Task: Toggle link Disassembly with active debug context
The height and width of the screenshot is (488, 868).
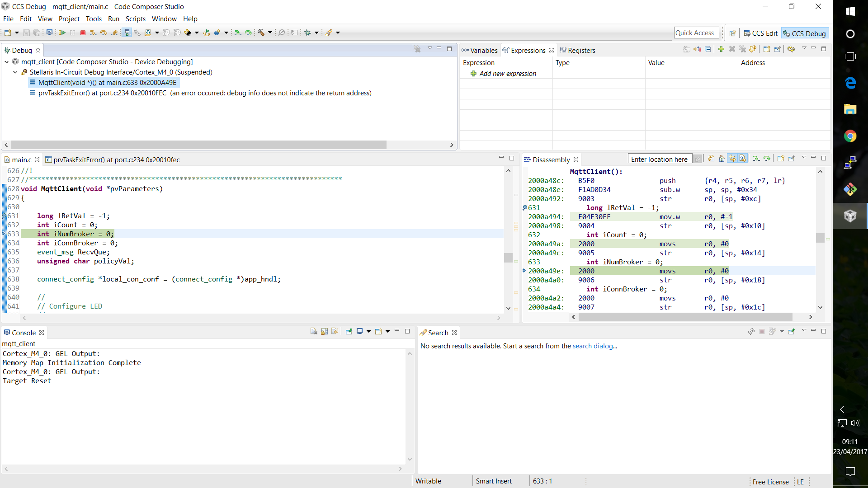Action: 732,158
